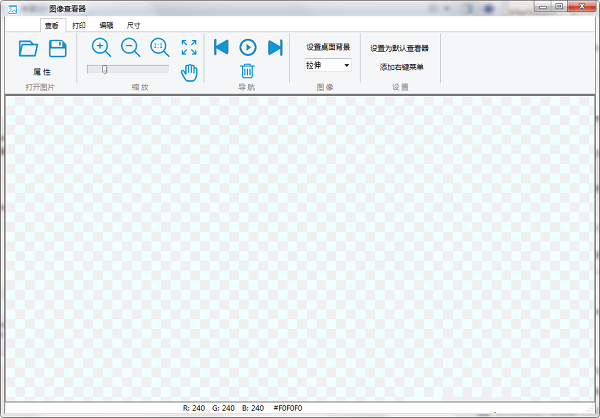Switch to the 查看 tab
Image resolution: width=600 pixels, height=418 pixels.
pyautogui.click(x=52, y=26)
